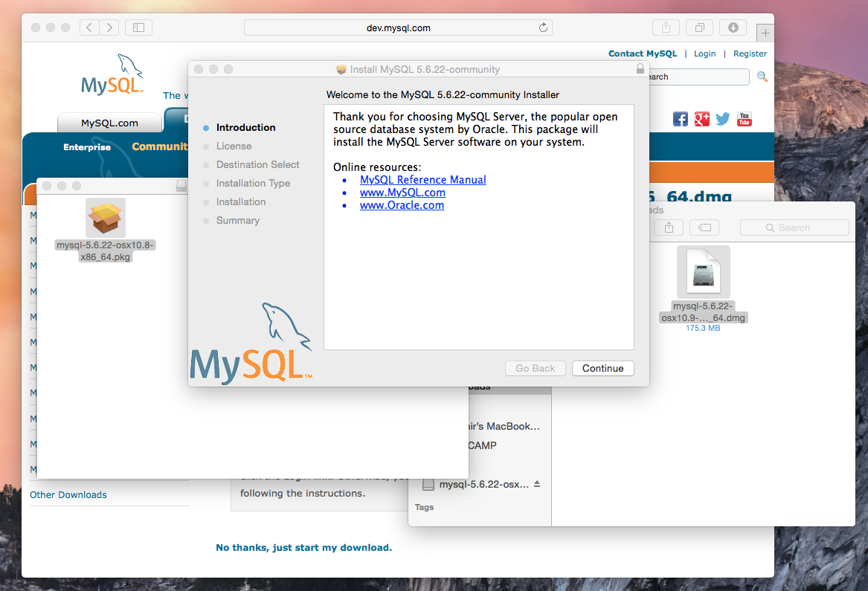The width and height of the screenshot is (868, 591).
Task: Click the No thanks, just start my download link
Action: [x=303, y=547]
